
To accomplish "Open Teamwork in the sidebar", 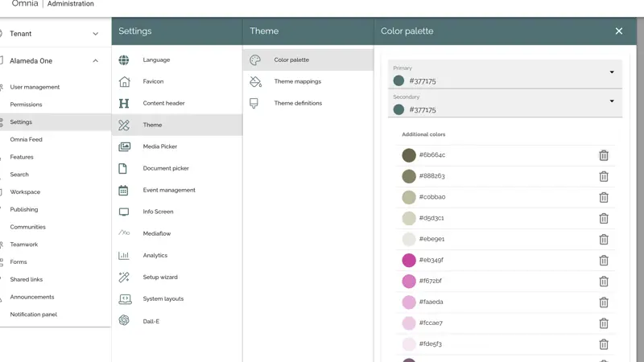I will (x=24, y=245).
